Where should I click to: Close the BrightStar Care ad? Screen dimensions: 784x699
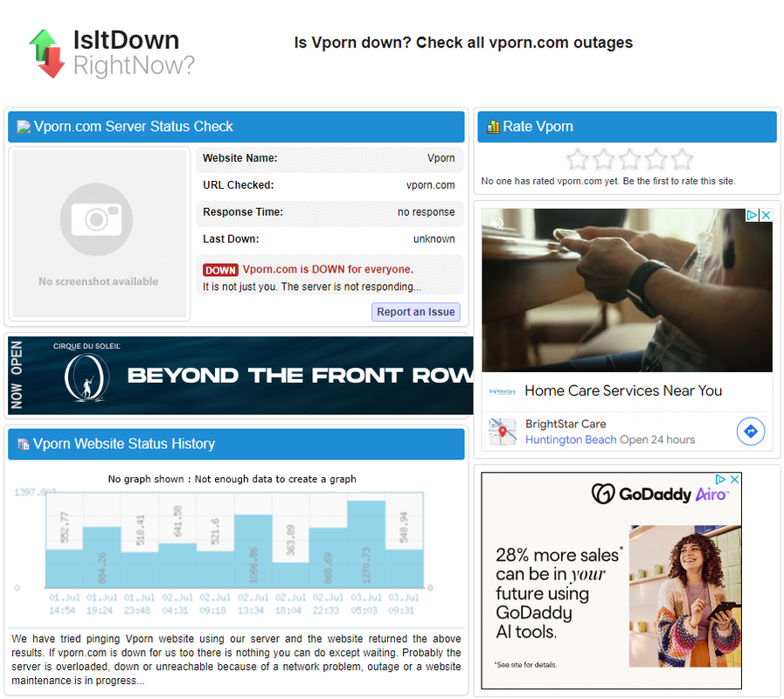point(766,215)
